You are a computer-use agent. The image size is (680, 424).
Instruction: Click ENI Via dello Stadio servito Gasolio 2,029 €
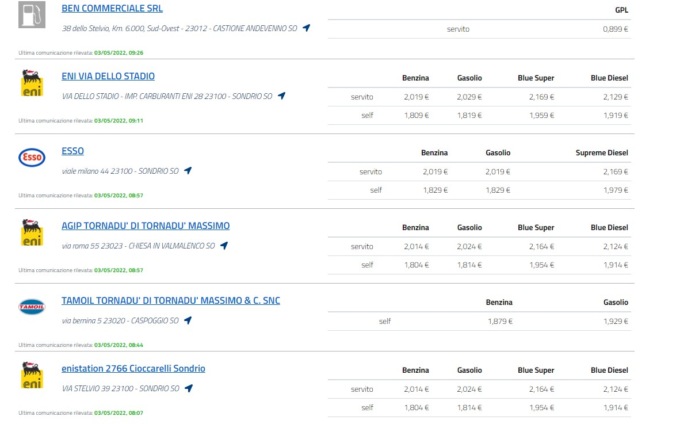pos(469,97)
